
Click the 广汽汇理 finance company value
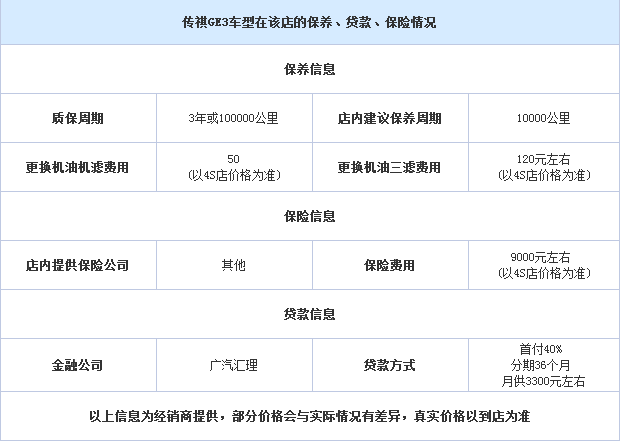tap(234, 365)
